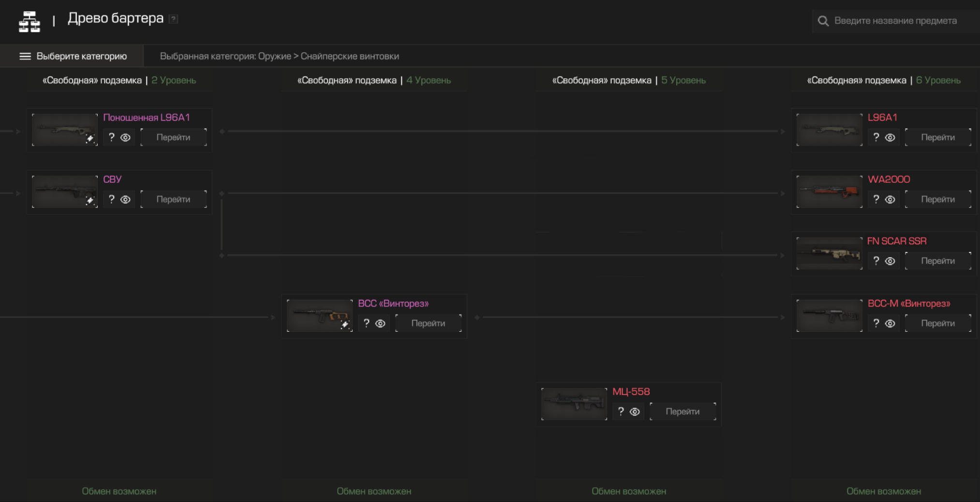Click question mark info for Поношенная L96A1
This screenshot has width=980, height=502.
coord(112,137)
